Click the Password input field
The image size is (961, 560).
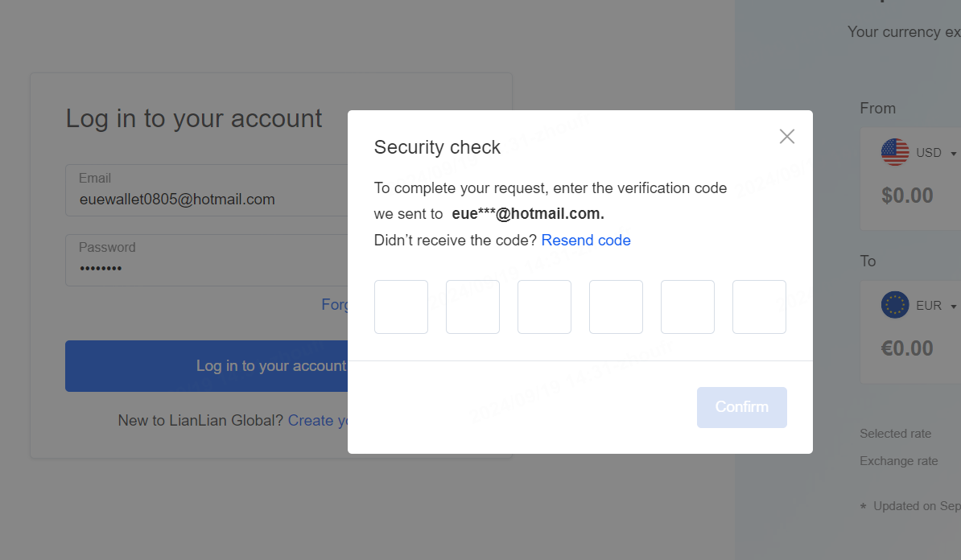pos(207,260)
